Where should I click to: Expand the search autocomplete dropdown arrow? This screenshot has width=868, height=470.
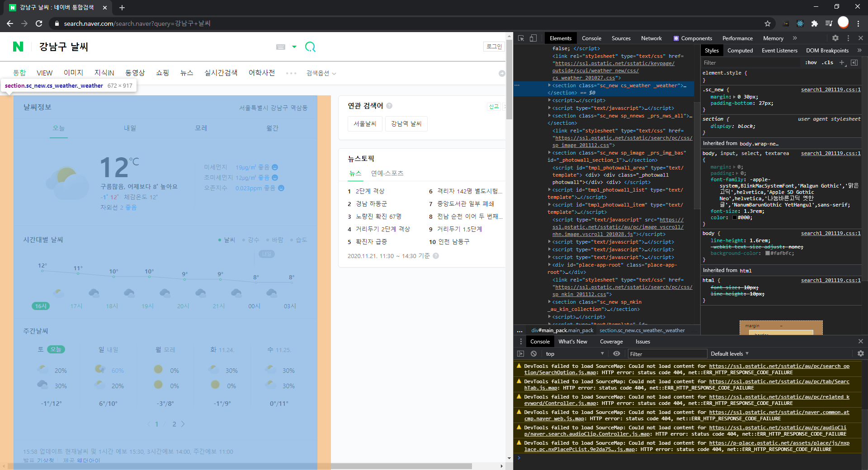(x=294, y=47)
